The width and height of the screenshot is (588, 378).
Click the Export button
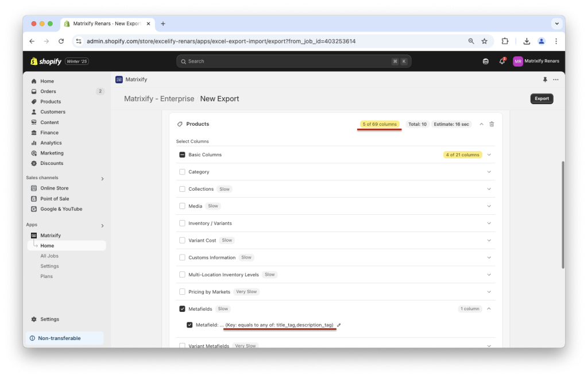(541, 98)
